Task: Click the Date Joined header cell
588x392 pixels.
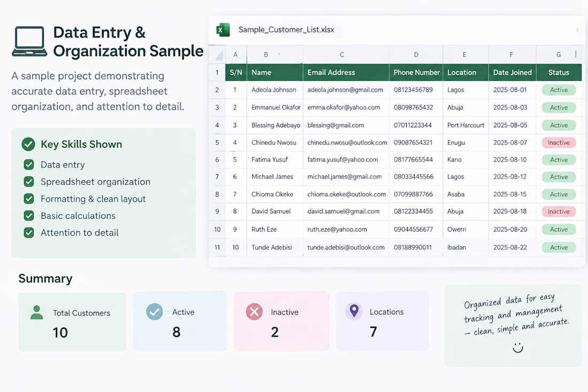Action: pos(512,72)
